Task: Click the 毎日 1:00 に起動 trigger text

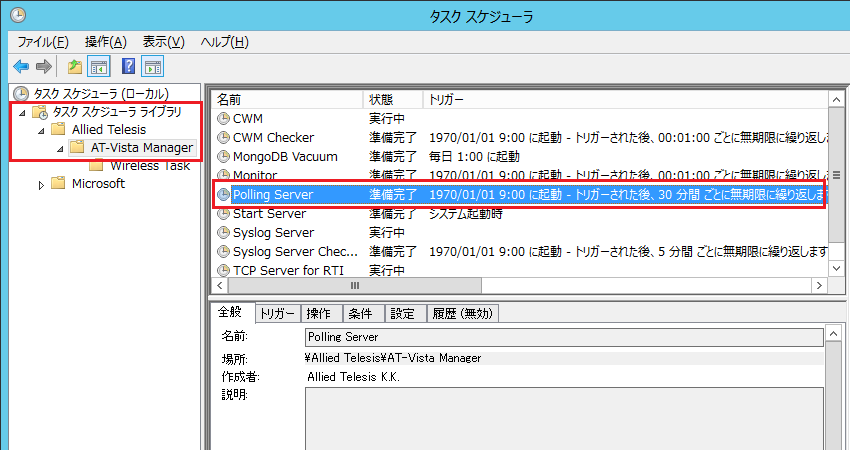Action: coord(474,157)
